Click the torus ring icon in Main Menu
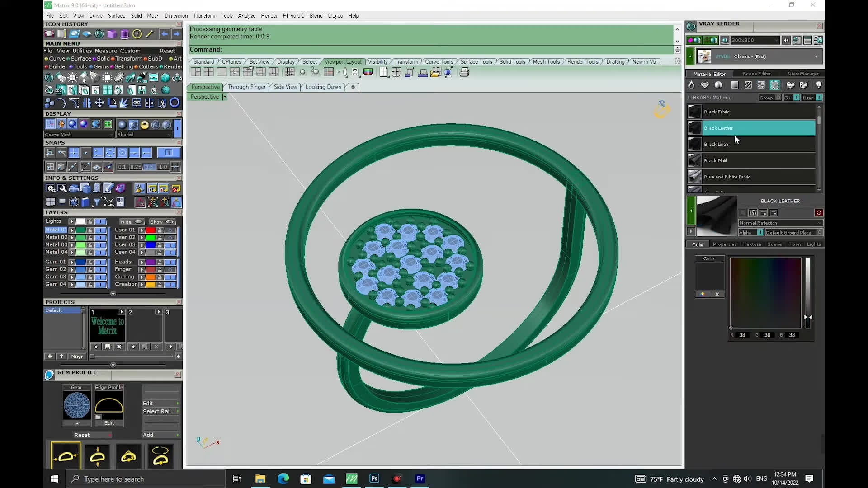The image size is (868, 488). coord(175,103)
